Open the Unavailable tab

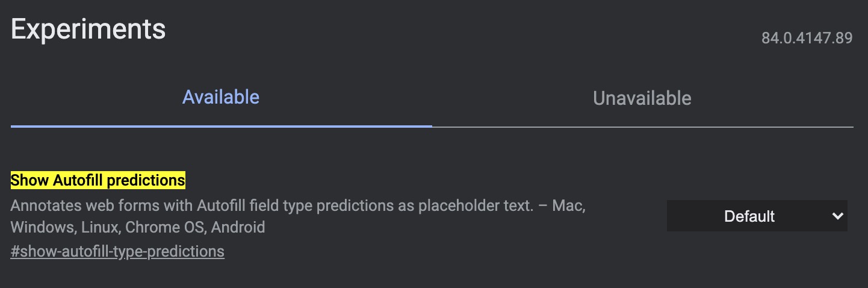[x=642, y=98]
